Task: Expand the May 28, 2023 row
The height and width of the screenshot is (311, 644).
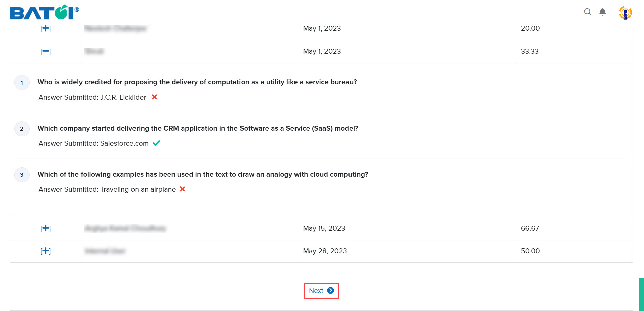Action: point(46,251)
